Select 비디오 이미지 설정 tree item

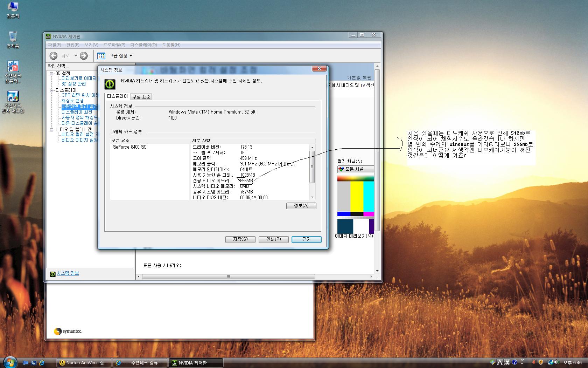[x=79, y=140]
